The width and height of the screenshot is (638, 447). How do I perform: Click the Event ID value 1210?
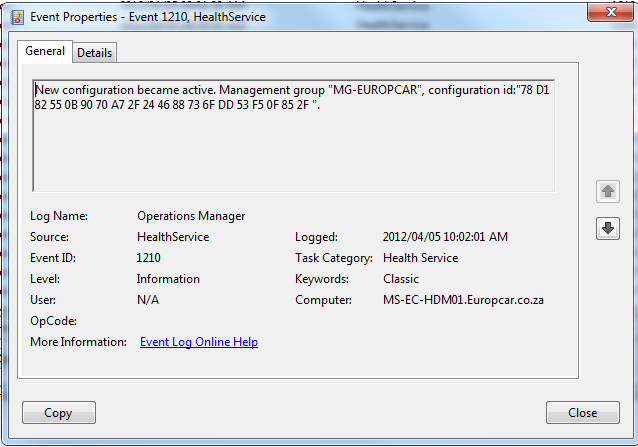pyautogui.click(x=149, y=258)
